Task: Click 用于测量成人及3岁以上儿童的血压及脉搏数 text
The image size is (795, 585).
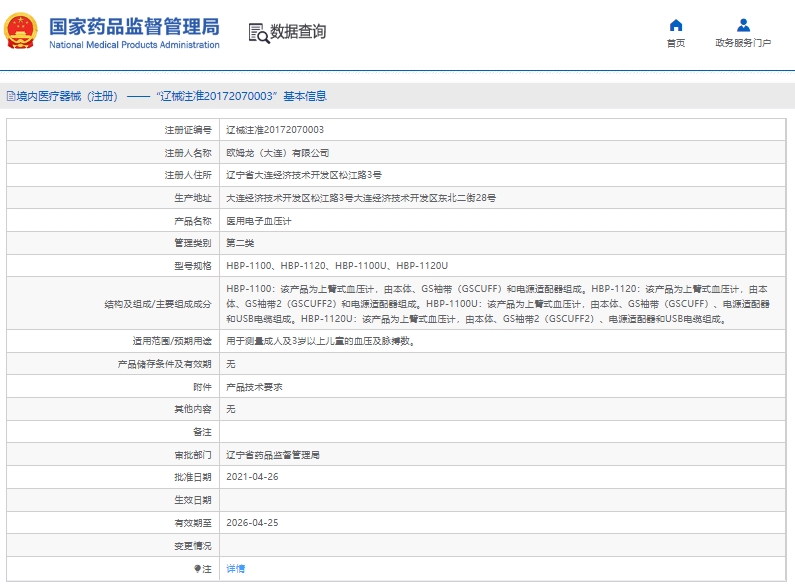Action: pyautogui.click(x=320, y=341)
